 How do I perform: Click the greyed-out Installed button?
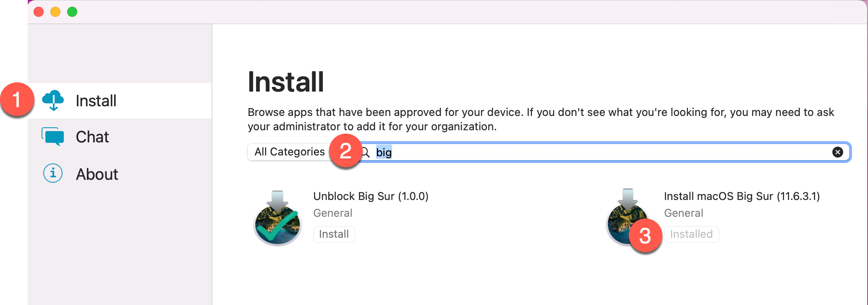click(x=691, y=234)
